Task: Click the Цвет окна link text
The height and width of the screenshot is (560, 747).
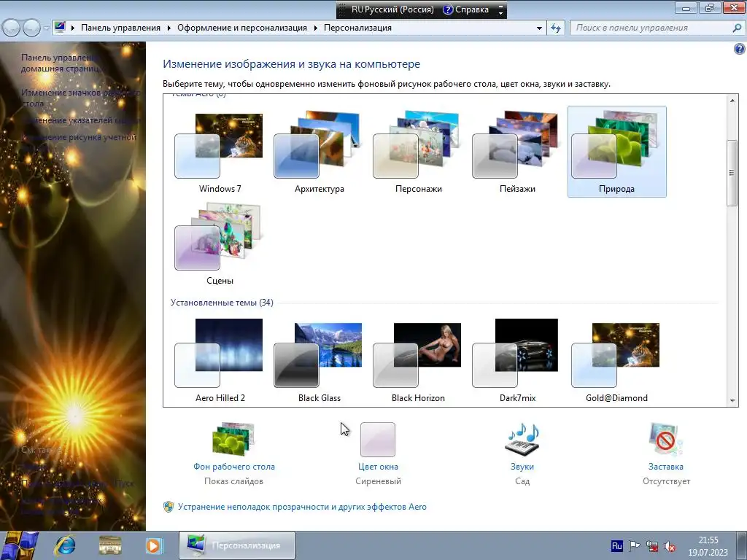Action: click(378, 467)
